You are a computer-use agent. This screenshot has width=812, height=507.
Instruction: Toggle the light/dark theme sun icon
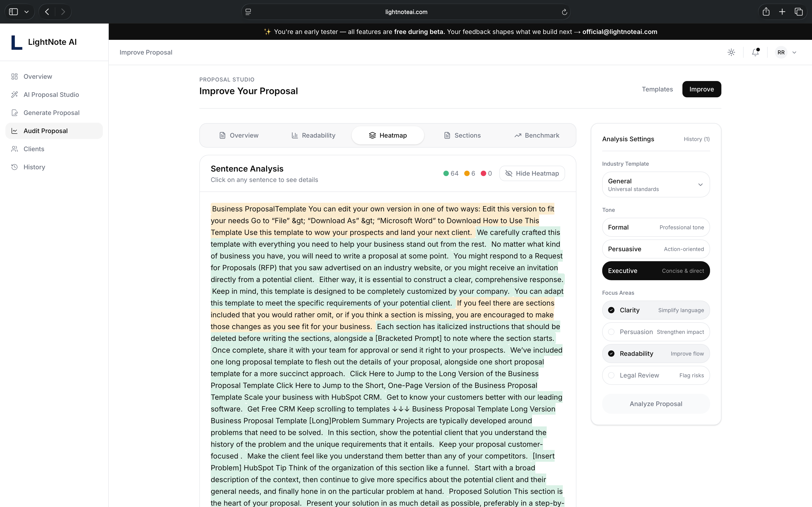[x=731, y=52]
